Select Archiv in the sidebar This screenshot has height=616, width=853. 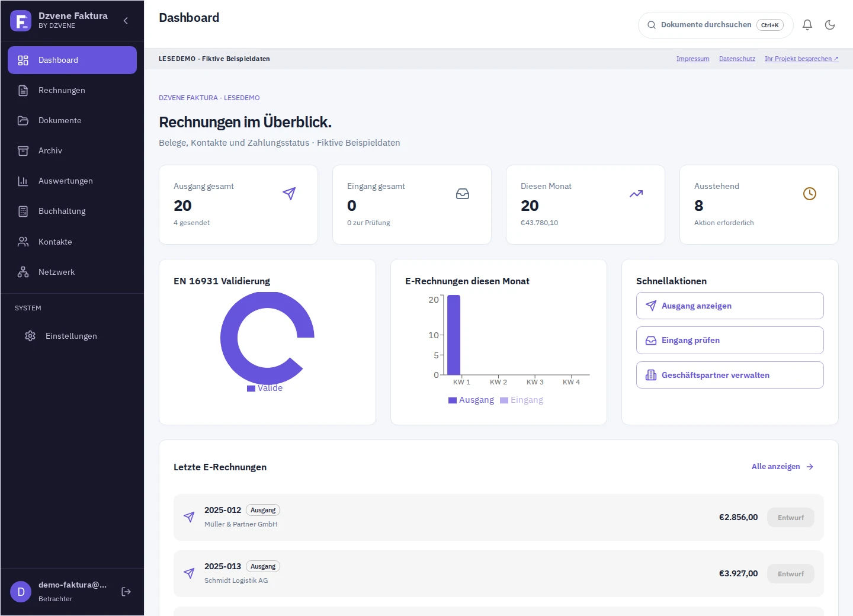pyautogui.click(x=72, y=150)
